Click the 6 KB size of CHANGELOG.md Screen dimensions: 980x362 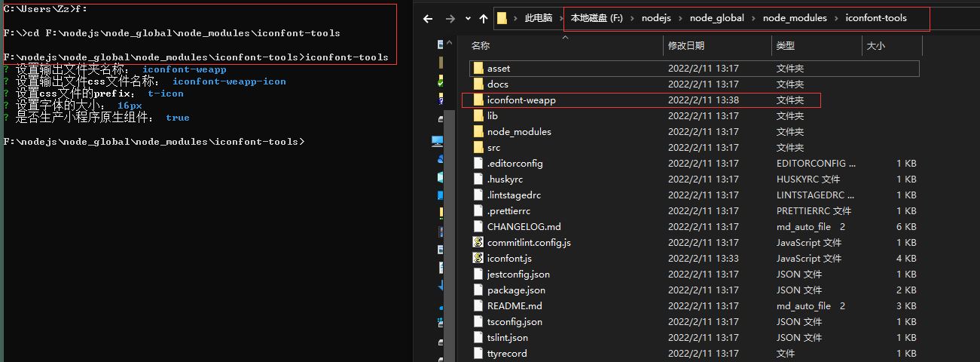point(906,227)
